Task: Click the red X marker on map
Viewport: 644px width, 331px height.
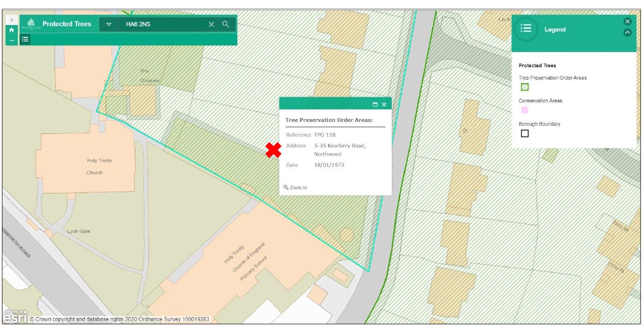Action: (x=274, y=150)
